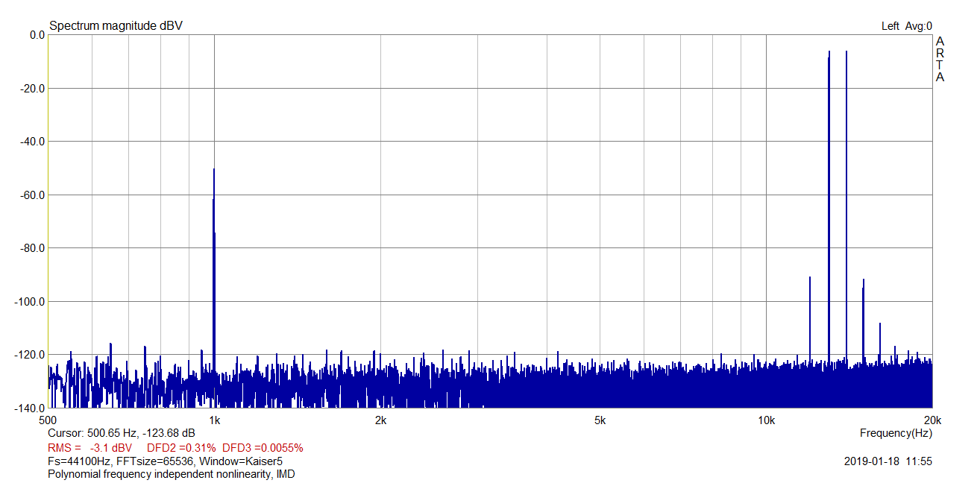The image size is (980, 483).
Task: Click the '5k' frequency axis label
Action: click(600, 420)
